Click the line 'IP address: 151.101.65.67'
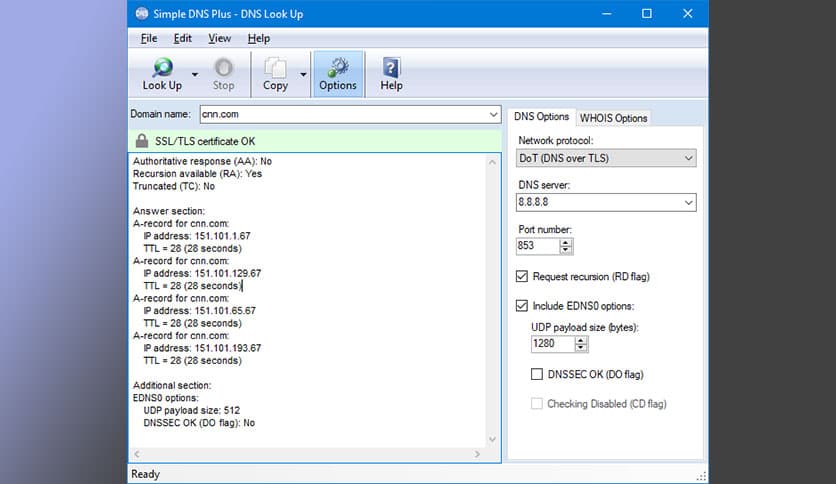836x484 pixels. pos(199,310)
